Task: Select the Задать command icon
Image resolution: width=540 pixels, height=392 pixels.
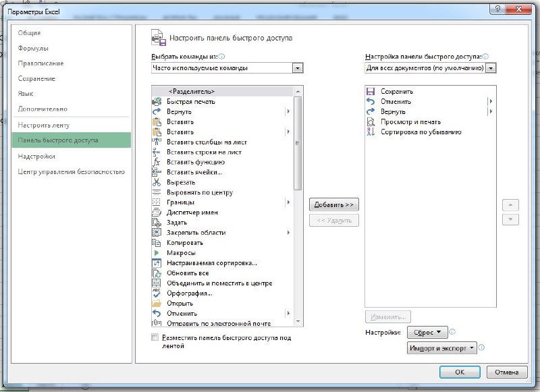Action: tap(157, 223)
